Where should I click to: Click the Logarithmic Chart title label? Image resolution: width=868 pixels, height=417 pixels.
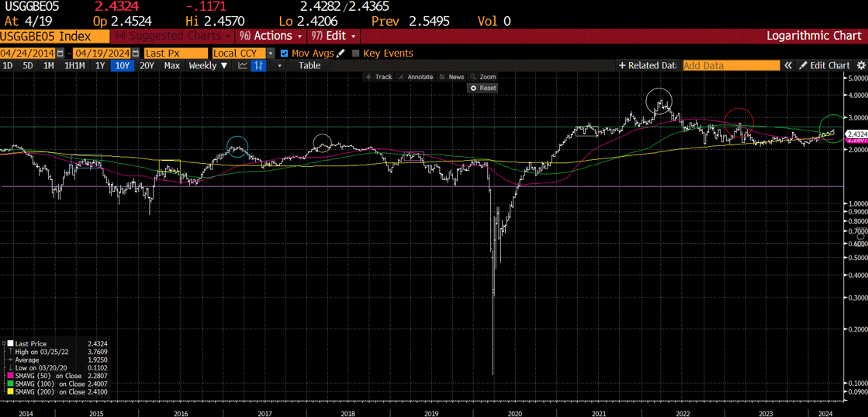[x=814, y=36]
